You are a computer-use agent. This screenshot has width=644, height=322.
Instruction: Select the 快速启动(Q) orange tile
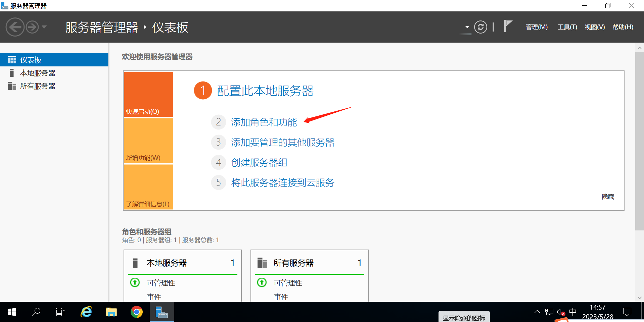click(148, 94)
